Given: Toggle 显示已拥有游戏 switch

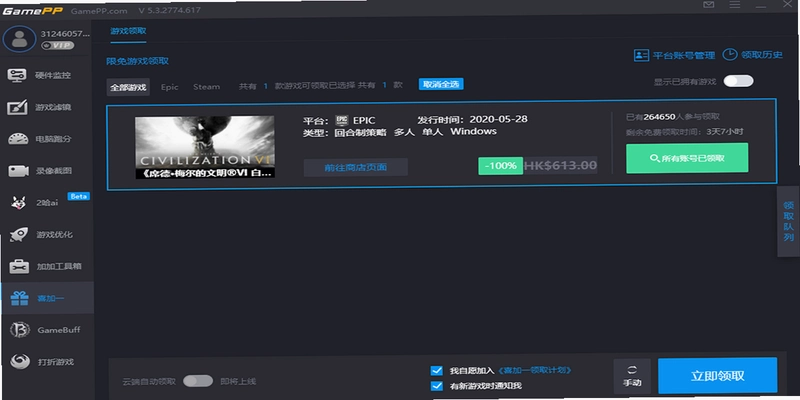Looking at the screenshot, I should point(738,81).
